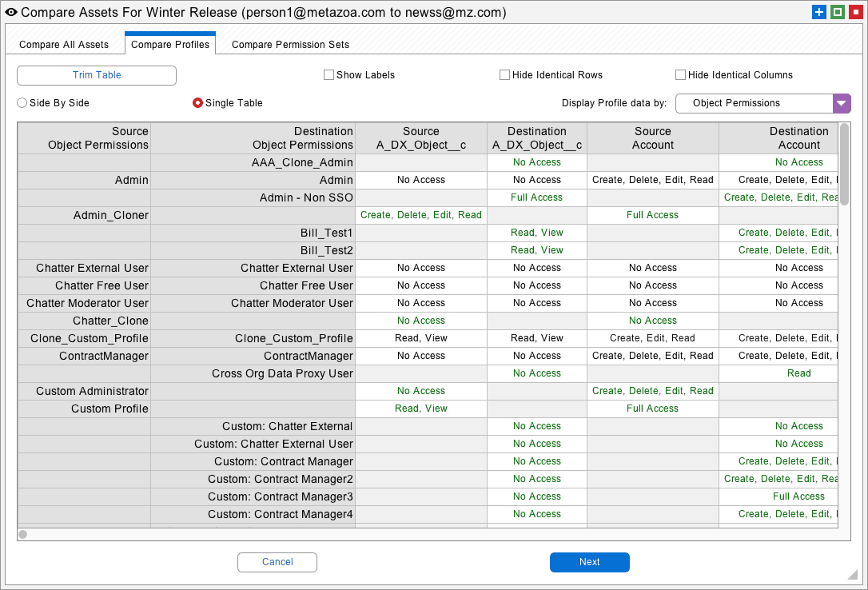The height and width of the screenshot is (590, 868).
Task: Select Read, View in the Bill_Test1 row
Action: (537, 233)
